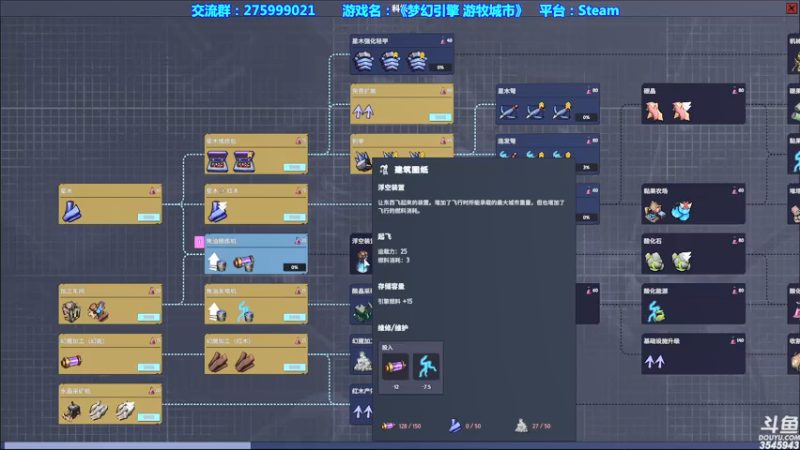Click first crossbow icon in 星木弩
The height and width of the screenshot is (450, 800).
click(x=508, y=111)
